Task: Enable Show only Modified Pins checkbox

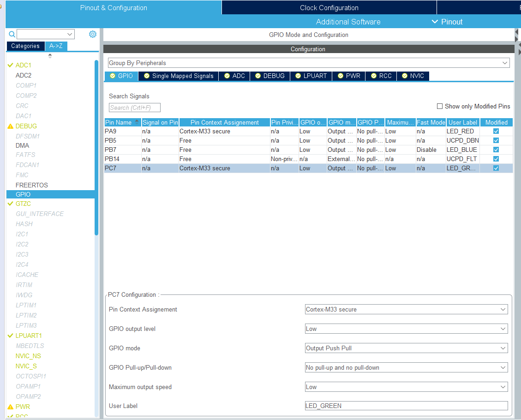Action: point(440,106)
